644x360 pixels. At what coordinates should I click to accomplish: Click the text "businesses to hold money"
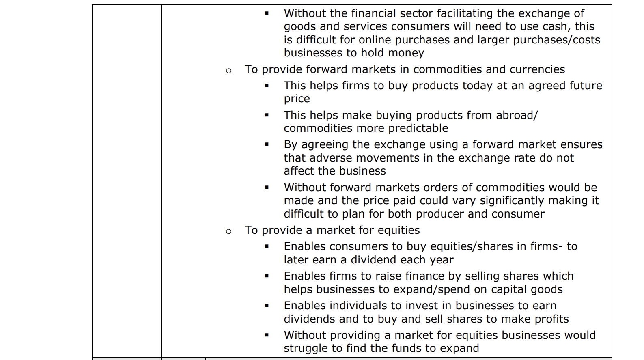point(353,53)
